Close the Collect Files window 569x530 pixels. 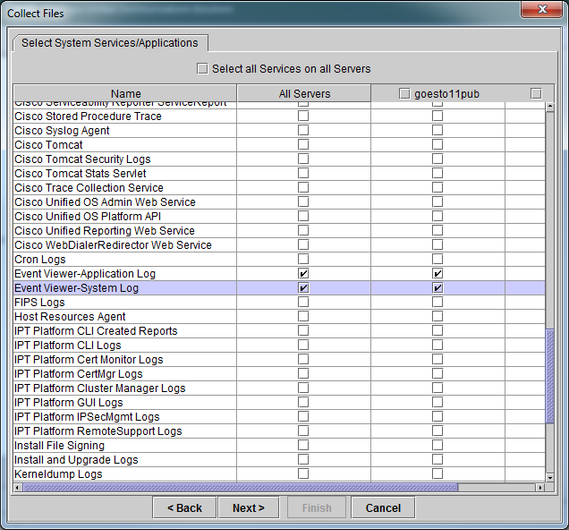[542, 9]
